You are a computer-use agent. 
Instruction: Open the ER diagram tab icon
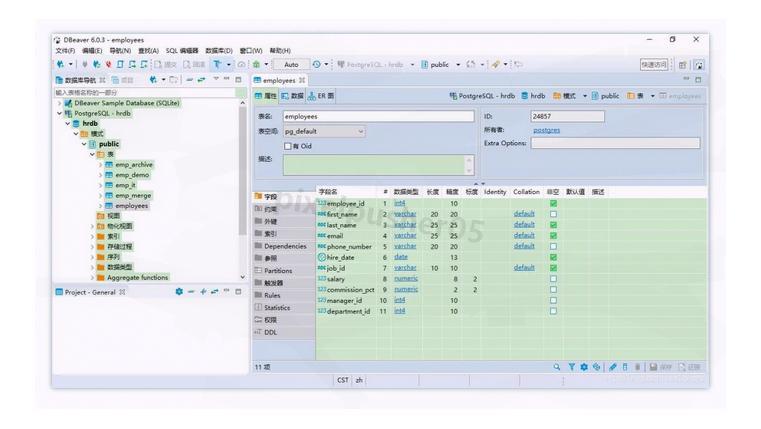[x=312, y=96]
